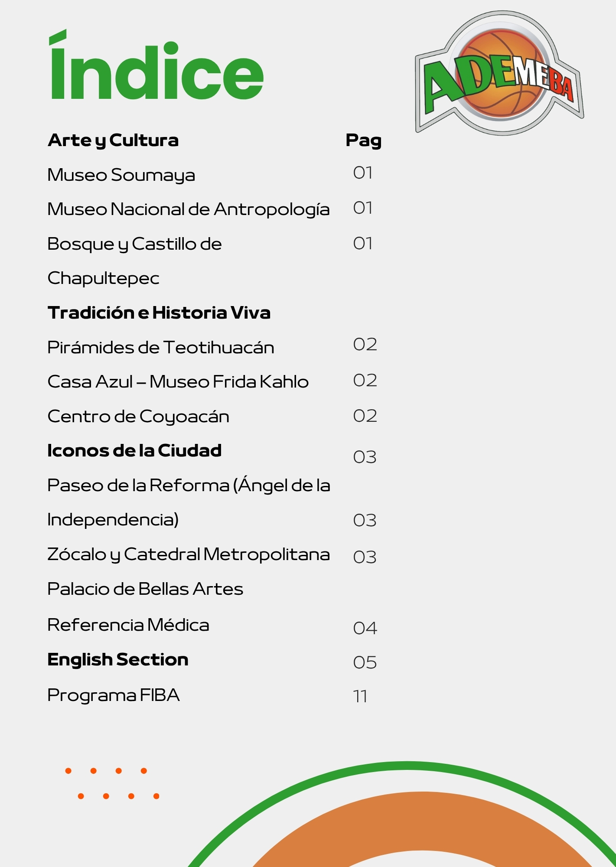The width and height of the screenshot is (616, 867).
Task: Open the Programa FIBA entry
Action: (114, 695)
